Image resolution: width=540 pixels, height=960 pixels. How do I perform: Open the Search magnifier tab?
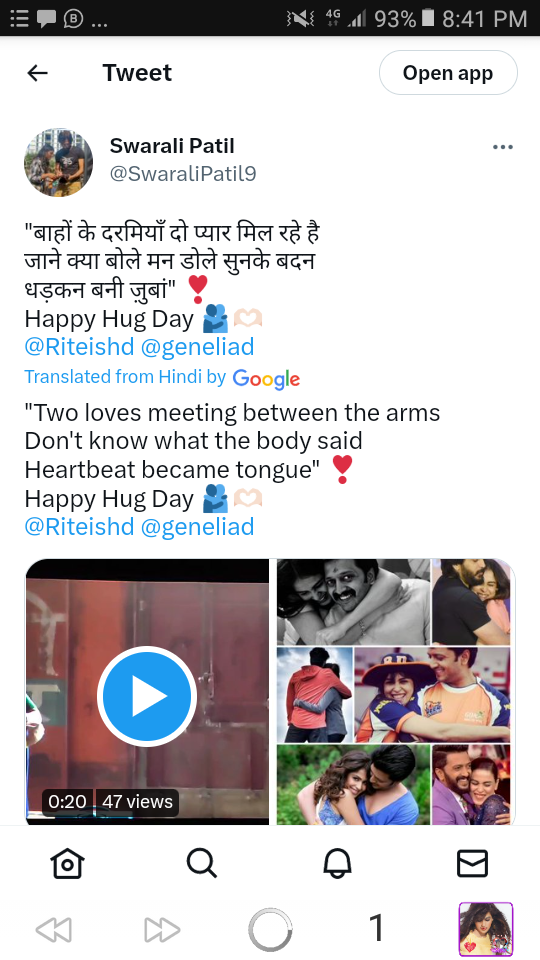point(202,863)
